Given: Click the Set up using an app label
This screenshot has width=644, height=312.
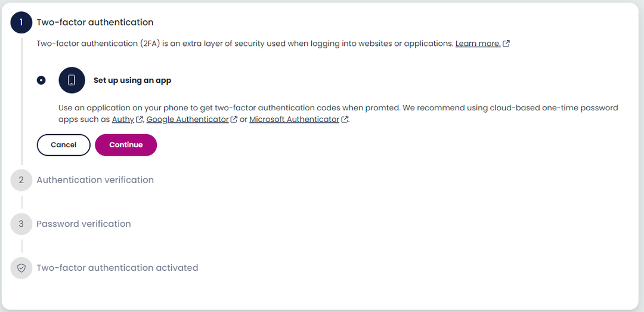Looking at the screenshot, I should pos(132,80).
